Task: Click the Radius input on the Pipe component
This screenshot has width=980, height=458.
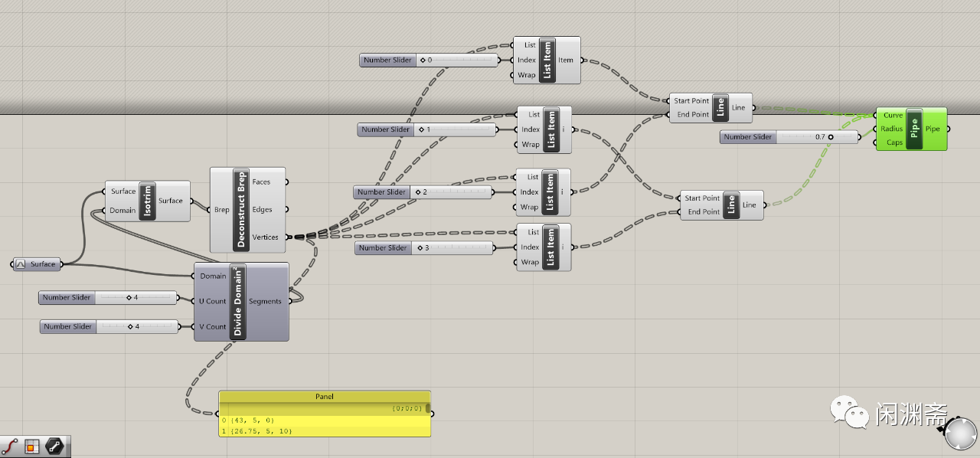Action: (892, 129)
